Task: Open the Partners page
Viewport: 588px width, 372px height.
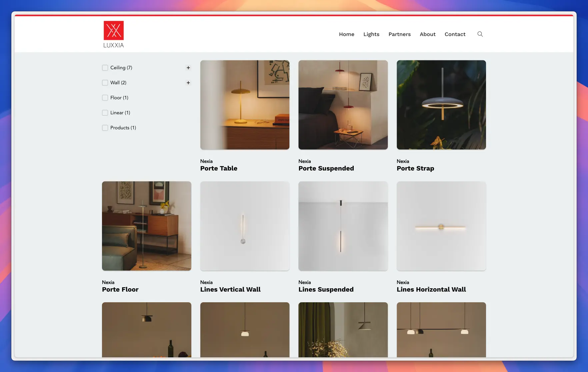Action: pos(399,34)
